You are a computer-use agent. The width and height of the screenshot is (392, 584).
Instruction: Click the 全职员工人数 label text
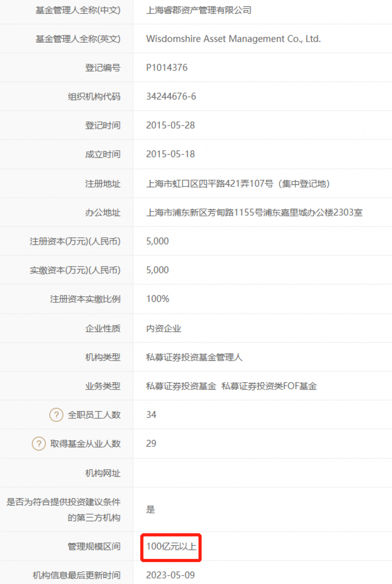[x=94, y=415]
